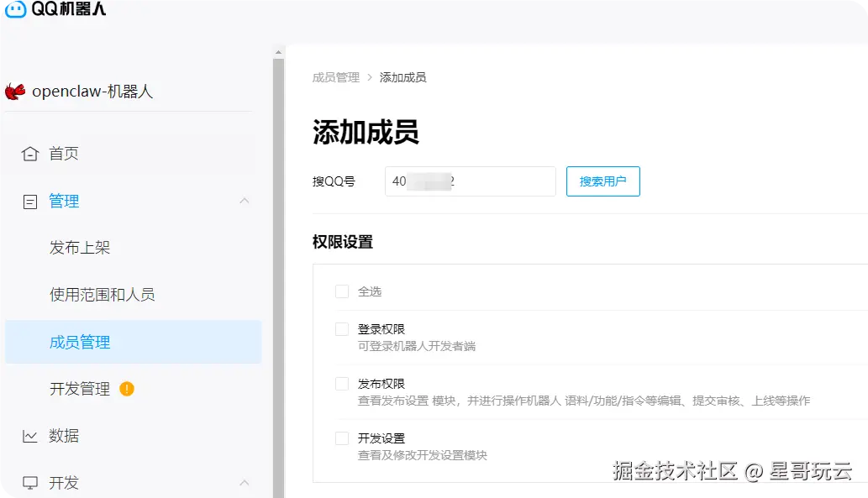Click the sidebar vertical scrollbar track

pos(278,276)
